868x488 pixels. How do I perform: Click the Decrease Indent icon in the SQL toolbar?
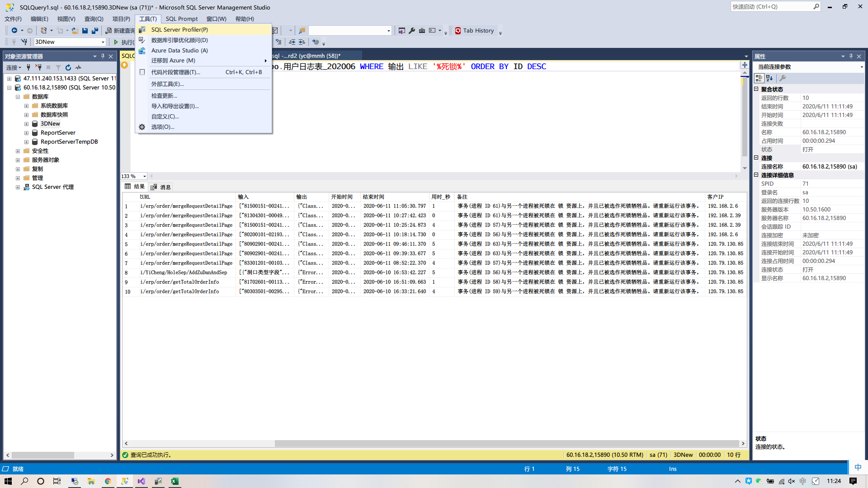[292, 42]
